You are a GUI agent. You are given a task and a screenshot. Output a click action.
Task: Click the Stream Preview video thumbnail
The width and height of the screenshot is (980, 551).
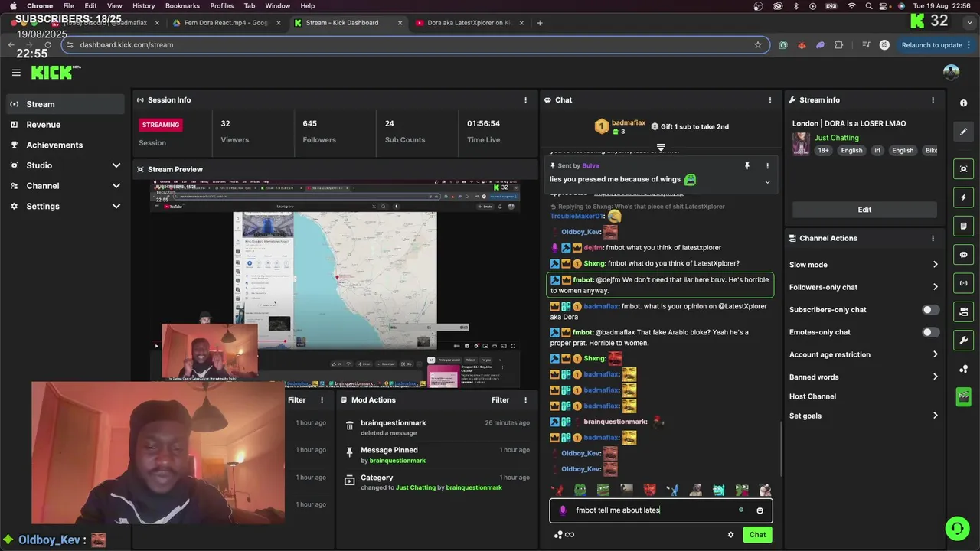(335, 284)
